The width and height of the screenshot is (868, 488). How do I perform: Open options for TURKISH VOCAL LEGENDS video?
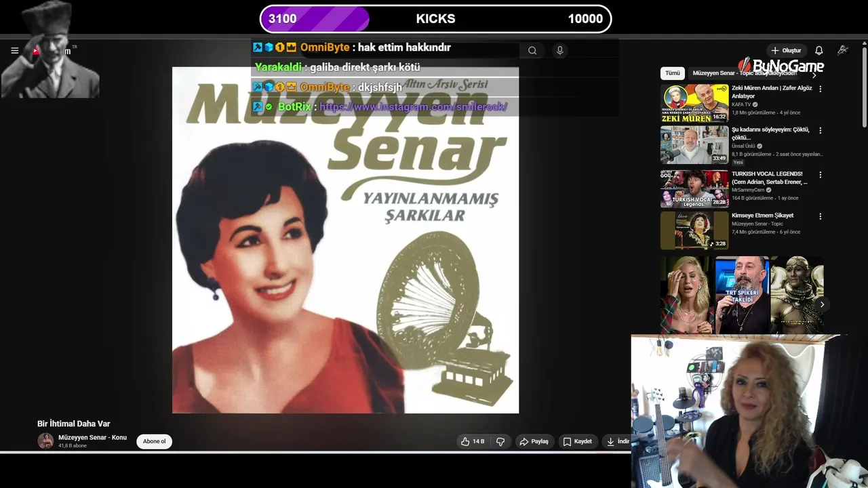(x=821, y=174)
